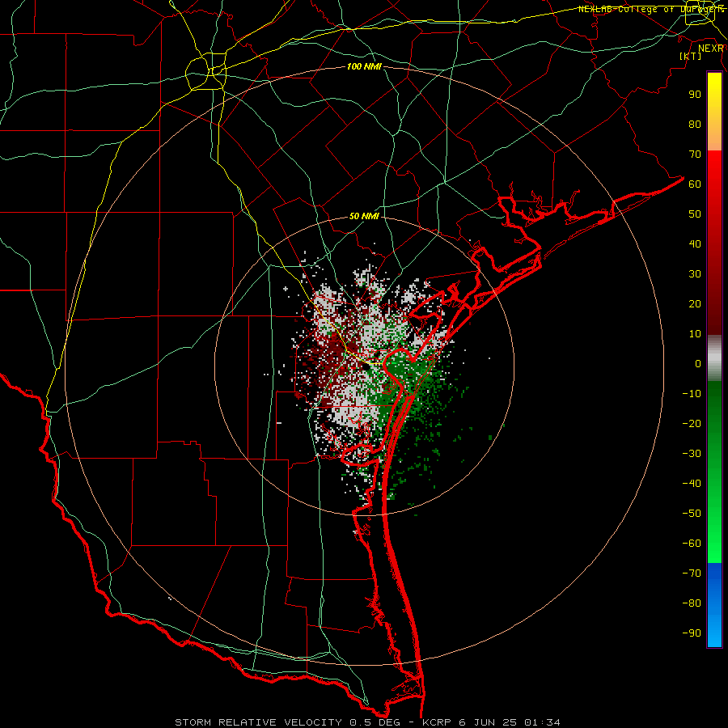
Task: Pick the green inbound segment of color bar
Action: tap(714, 472)
